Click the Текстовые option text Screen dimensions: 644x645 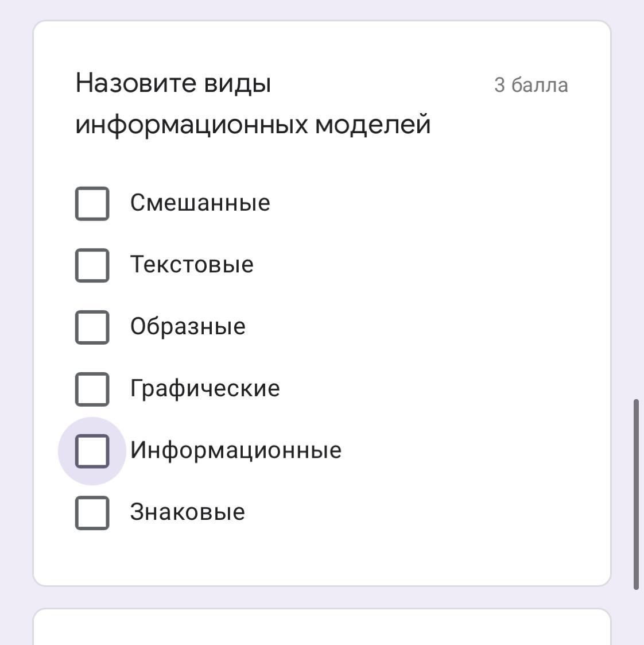[192, 265]
